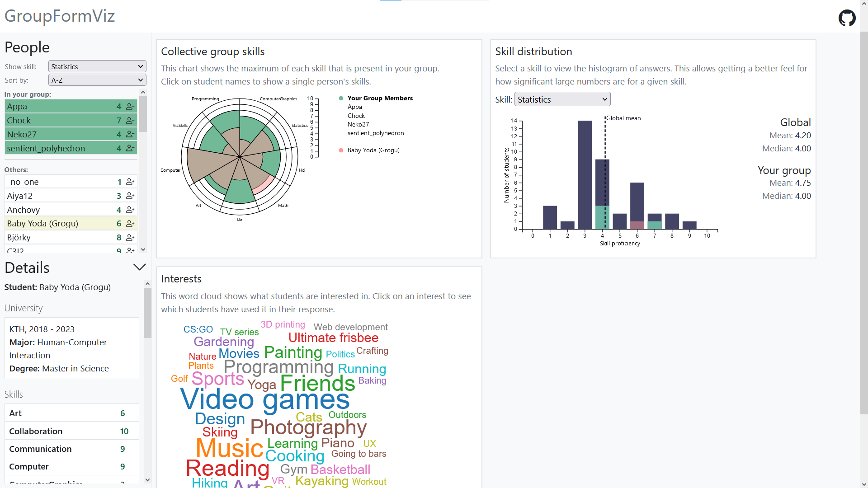The image size is (868, 488).
Task: Add _no_one_ to group icon
Action: tap(130, 182)
